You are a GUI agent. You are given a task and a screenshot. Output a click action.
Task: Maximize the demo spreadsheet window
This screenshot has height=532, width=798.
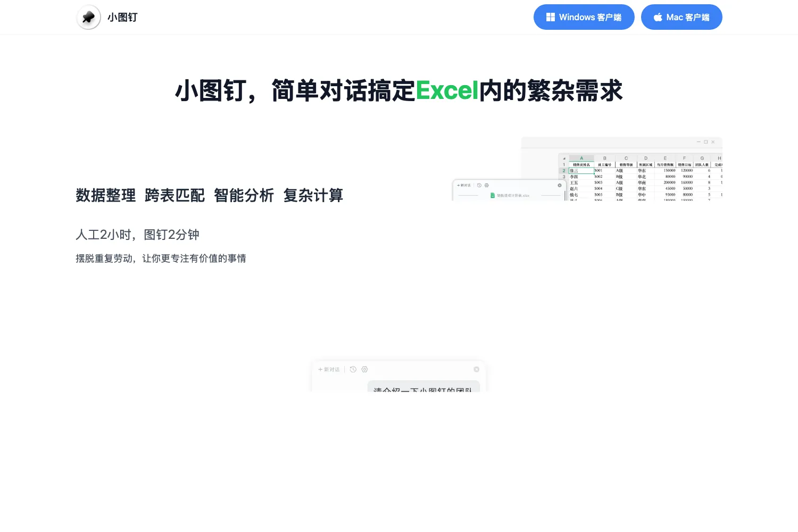(x=706, y=142)
